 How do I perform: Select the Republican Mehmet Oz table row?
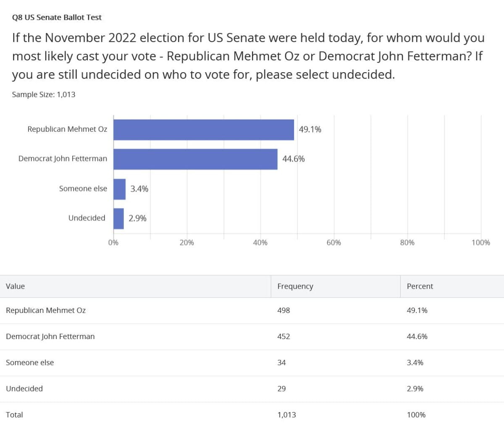tap(46, 311)
